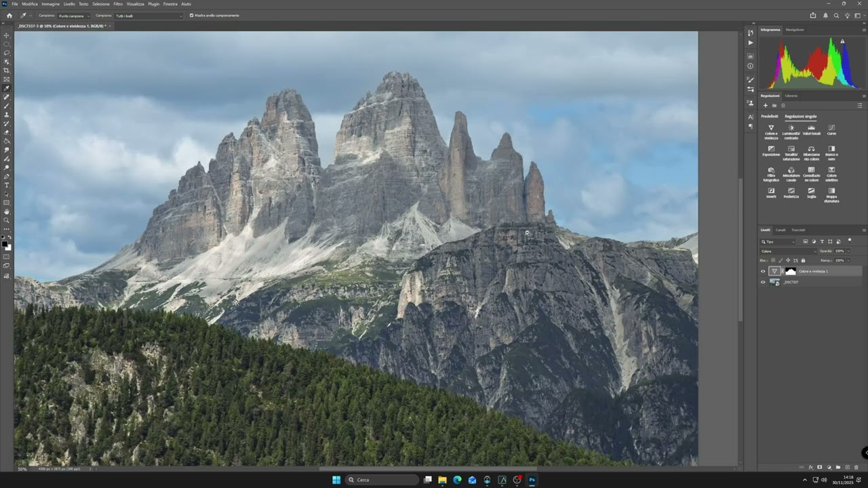Image resolution: width=868 pixels, height=488 pixels.
Task: Click the foreground color swatch
Action: (5, 243)
